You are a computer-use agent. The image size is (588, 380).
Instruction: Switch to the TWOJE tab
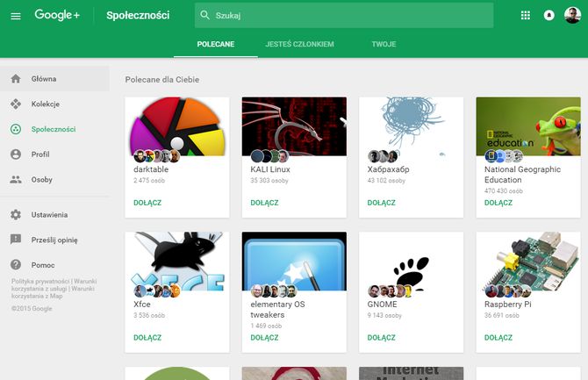[x=384, y=44]
